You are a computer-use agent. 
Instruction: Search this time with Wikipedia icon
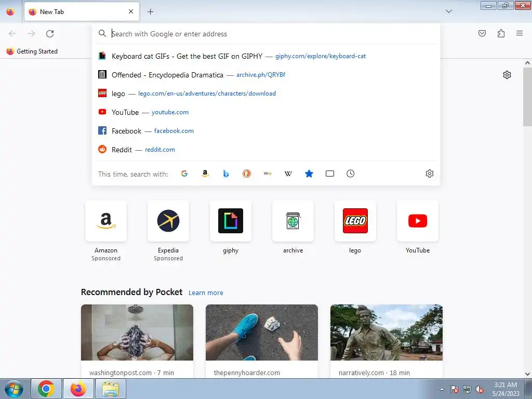click(288, 174)
